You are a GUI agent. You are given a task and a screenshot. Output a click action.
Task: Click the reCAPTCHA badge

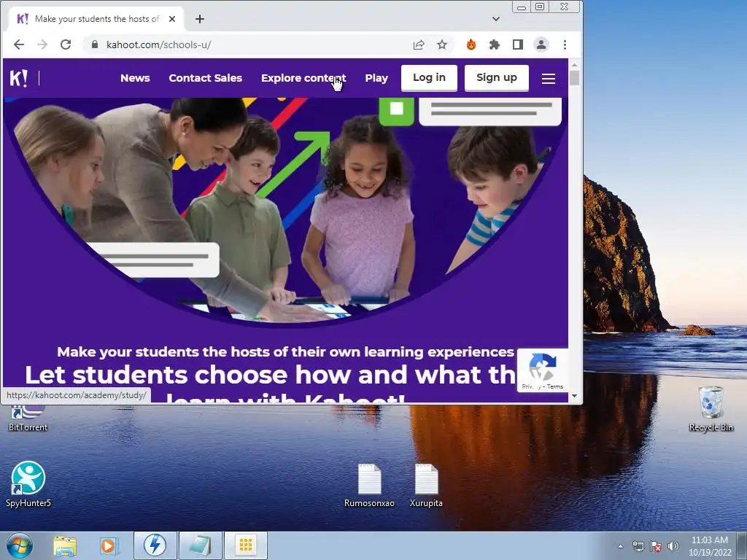(542, 370)
